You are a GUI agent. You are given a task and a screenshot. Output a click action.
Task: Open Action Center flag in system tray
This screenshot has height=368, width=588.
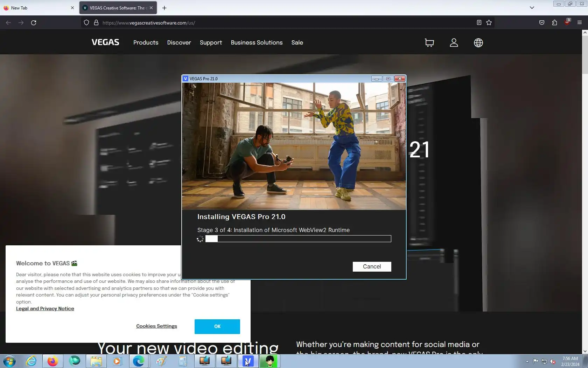[x=535, y=361]
